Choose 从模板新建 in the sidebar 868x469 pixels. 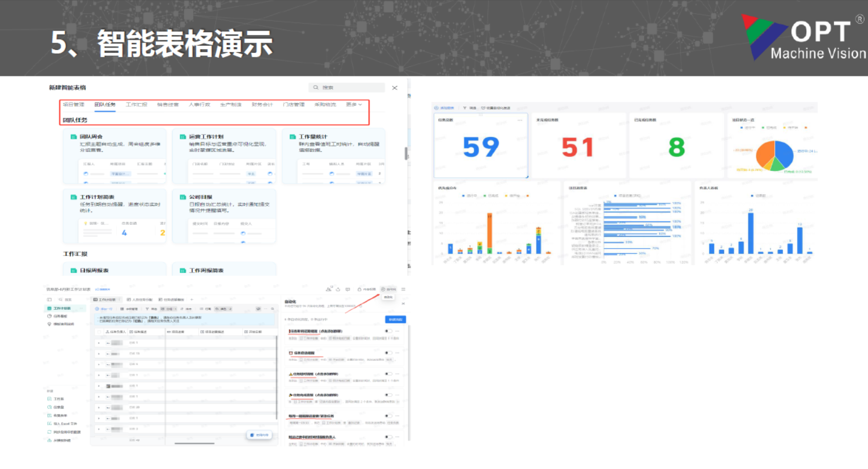[x=60, y=441]
